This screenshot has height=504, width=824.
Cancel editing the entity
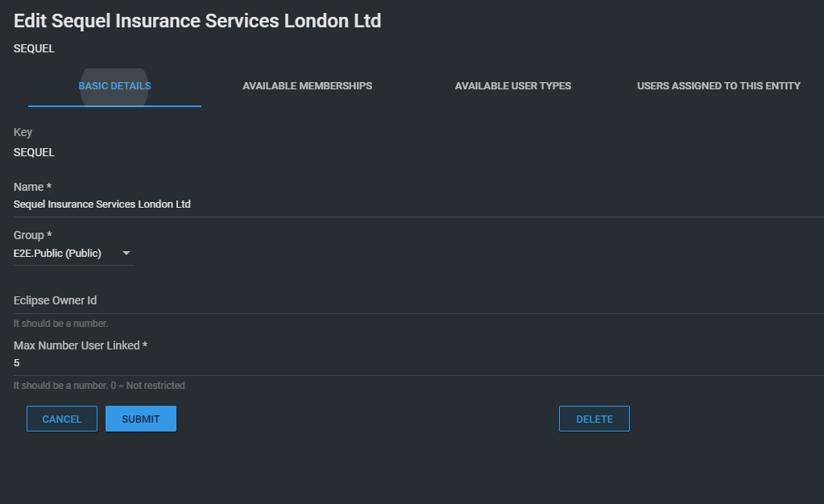(62, 419)
